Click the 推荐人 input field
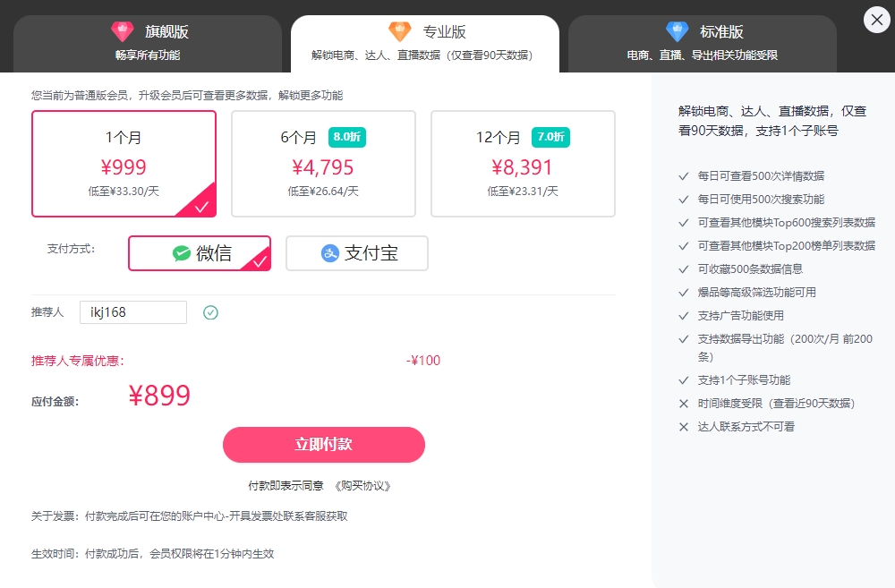 pyautogui.click(x=132, y=312)
